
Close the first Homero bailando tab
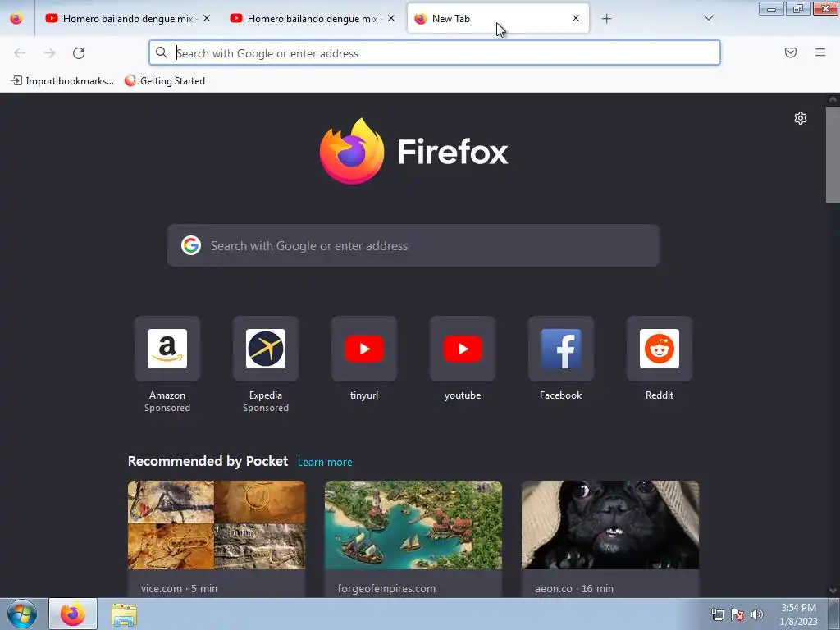point(207,18)
